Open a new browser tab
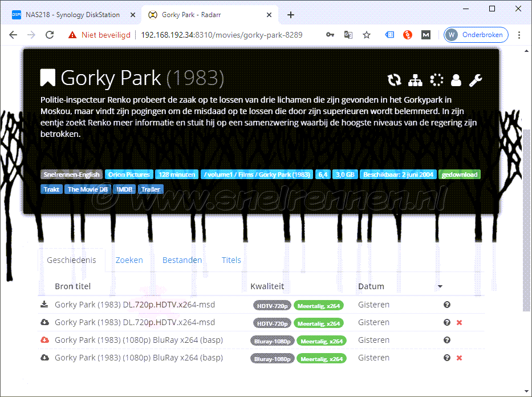The height and width of the screenshot is (397, 532). click(x=291, y=15)
